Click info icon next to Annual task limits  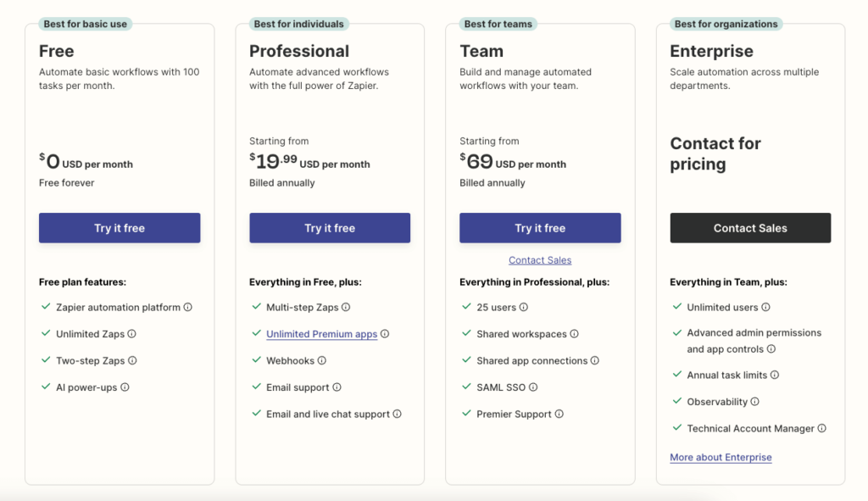(x=775, y=375)
